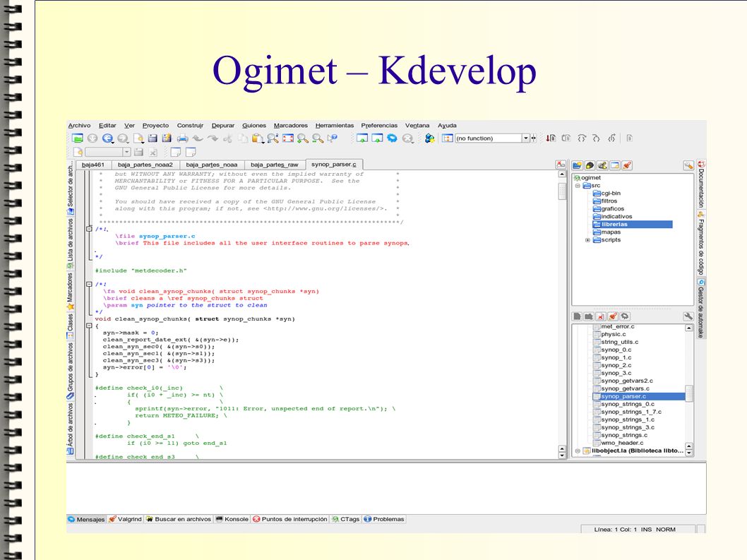Switch to the baja_partes_noaa2 tab
Image resolution: width=747 pixels, height=560 pixels.
tap(145, 165)
